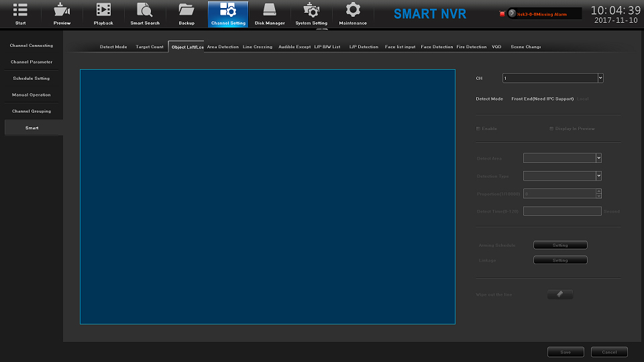Click the Save button
Image resolution: width=644 pixels, height=362 pixels.
point(566,352)
